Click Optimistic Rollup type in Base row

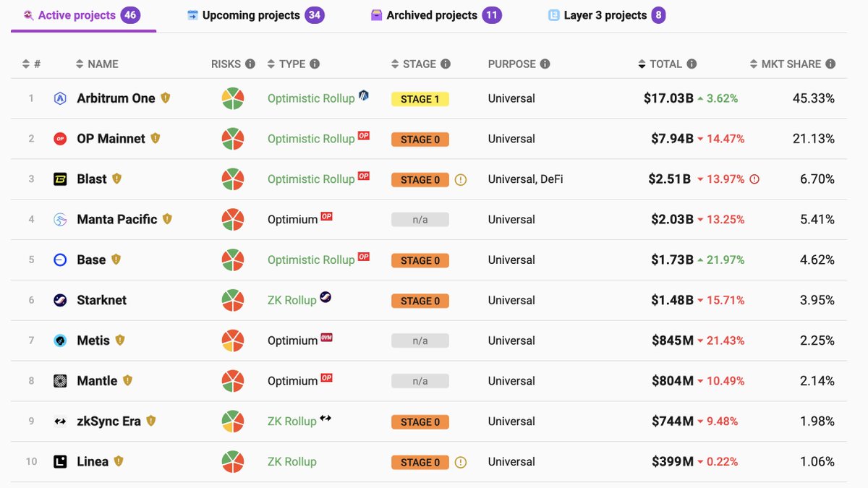(311, 260)
